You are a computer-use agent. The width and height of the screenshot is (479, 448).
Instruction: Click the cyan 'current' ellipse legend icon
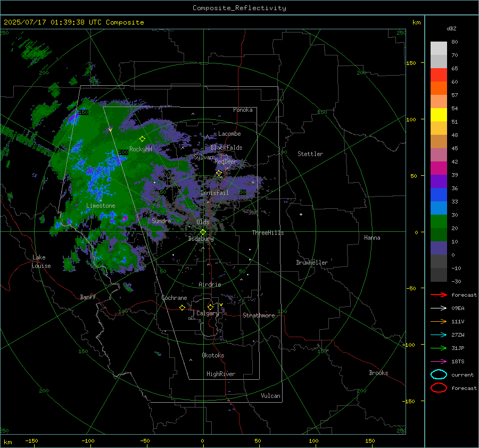tap(439, 374)
